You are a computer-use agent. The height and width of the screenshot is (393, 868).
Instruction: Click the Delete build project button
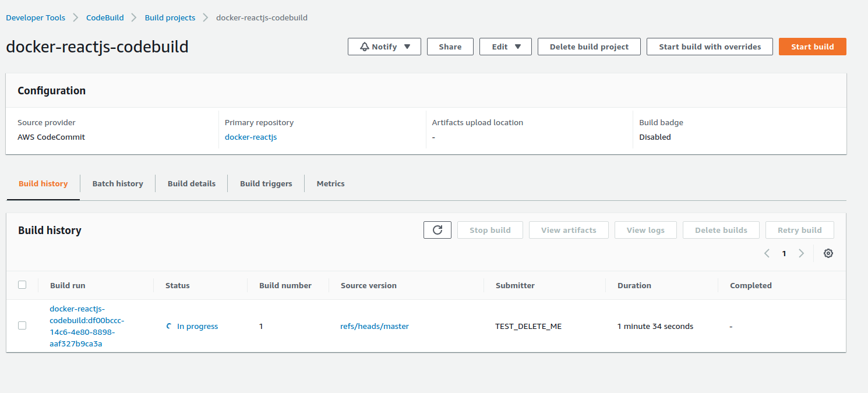(589, 47)
